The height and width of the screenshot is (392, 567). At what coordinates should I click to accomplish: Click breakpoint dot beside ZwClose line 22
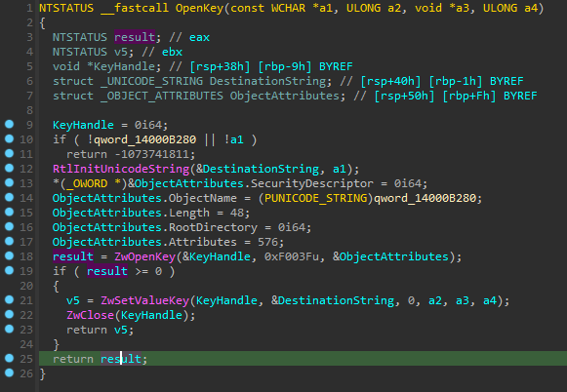tap(9, 314)
